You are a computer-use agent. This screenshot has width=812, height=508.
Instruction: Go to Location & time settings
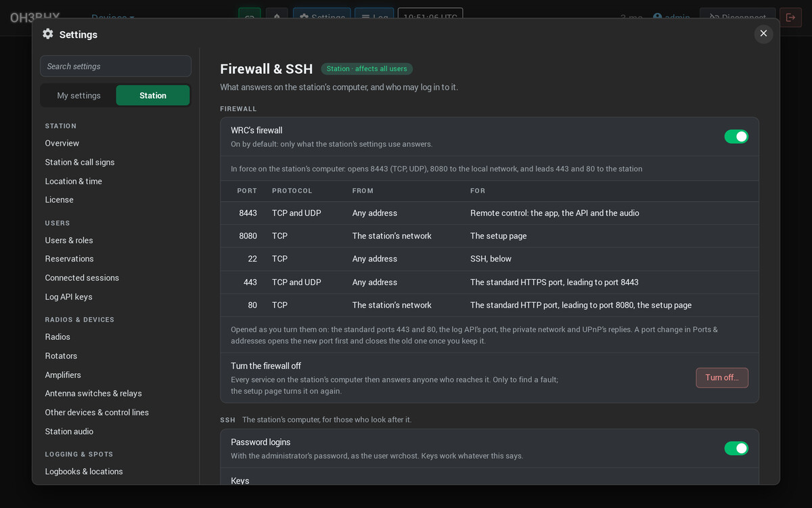[74, 181]
